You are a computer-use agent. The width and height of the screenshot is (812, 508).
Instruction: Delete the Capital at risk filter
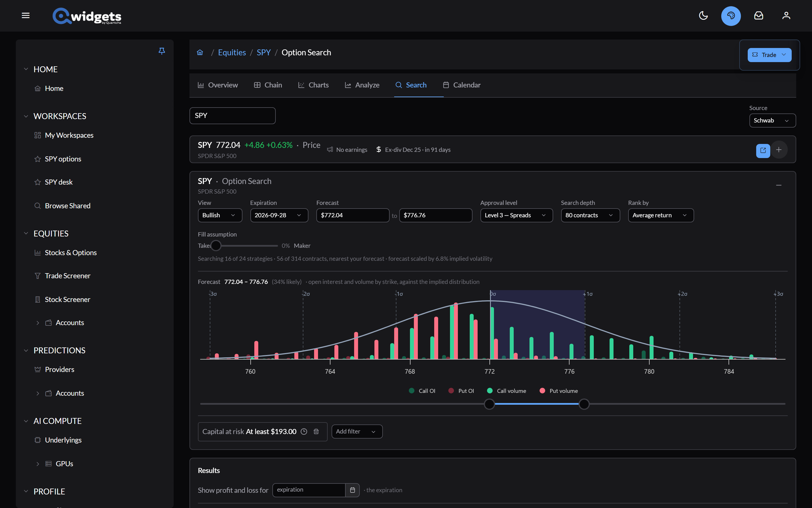click(x=316, y=432)
